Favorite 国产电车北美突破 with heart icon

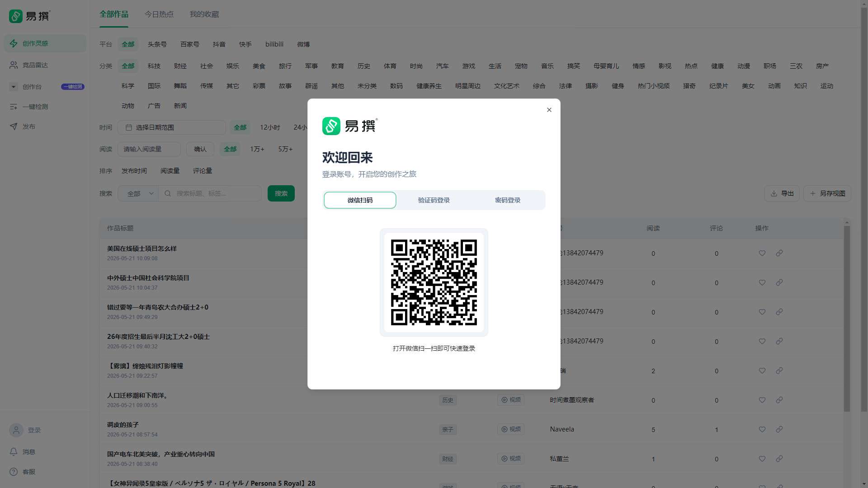[762, 459]
